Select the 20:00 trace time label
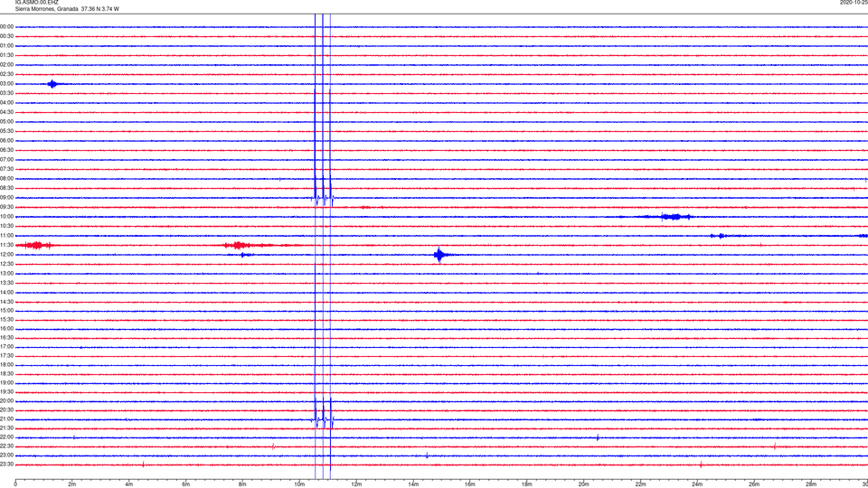The height and width of the screenshot is (488, 868). [x=6, y=400]
